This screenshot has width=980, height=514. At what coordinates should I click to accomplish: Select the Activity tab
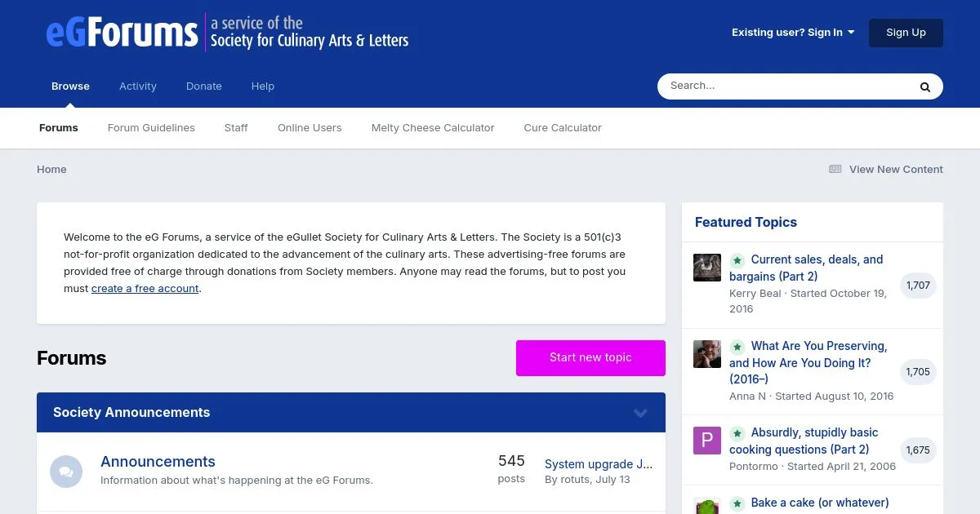[138, 86]
